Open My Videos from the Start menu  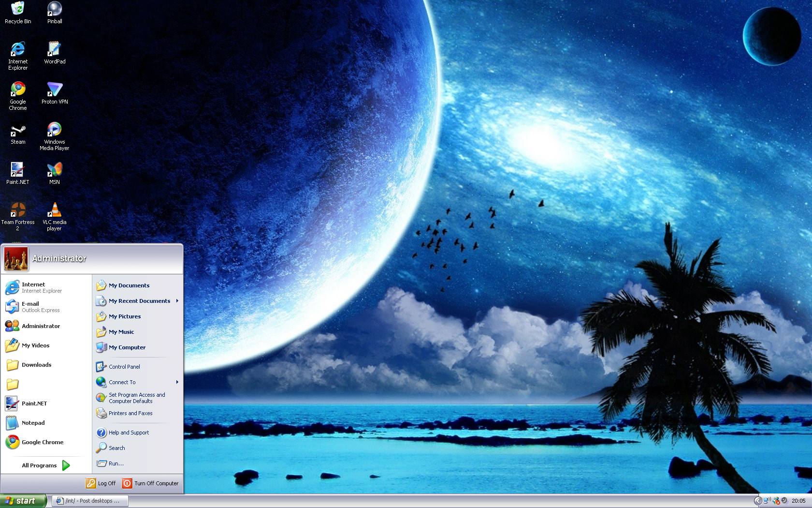pyautogui.click(x=46, y=345)
